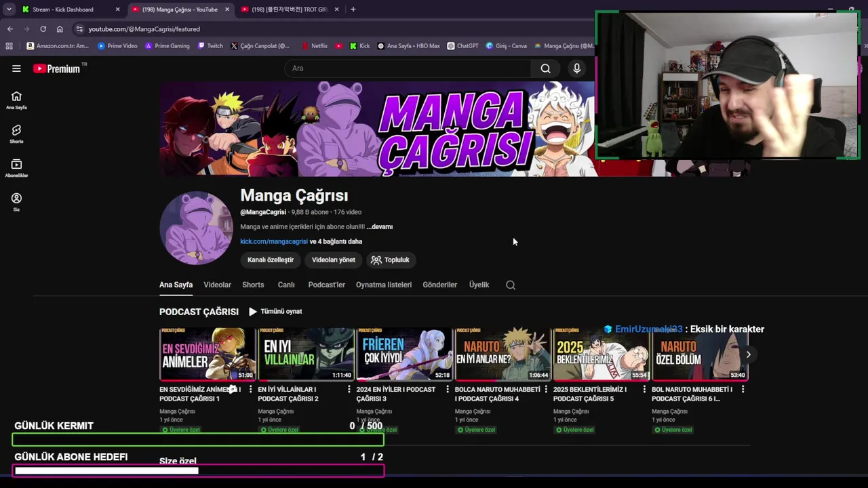Click the Ara search field
868x488 pixels.
pyautogui.click(x=408, y=68)
